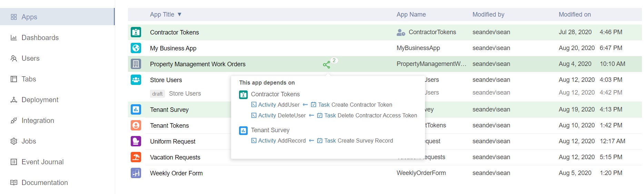Click the Contractor Tokens app icon
Image resolution: width=644 pixels, height=194 pixels.
pyautogui.click(x=136, y=32)
